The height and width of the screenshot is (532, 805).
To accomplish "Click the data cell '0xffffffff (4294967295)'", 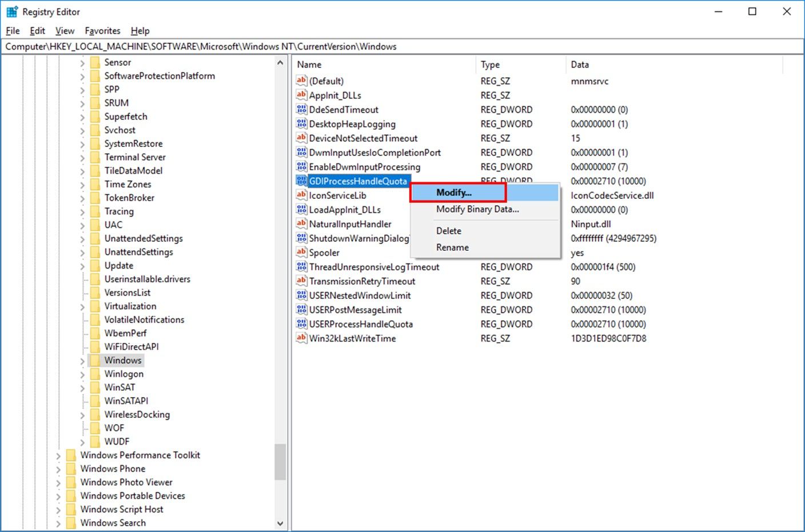I will (613, 238).
